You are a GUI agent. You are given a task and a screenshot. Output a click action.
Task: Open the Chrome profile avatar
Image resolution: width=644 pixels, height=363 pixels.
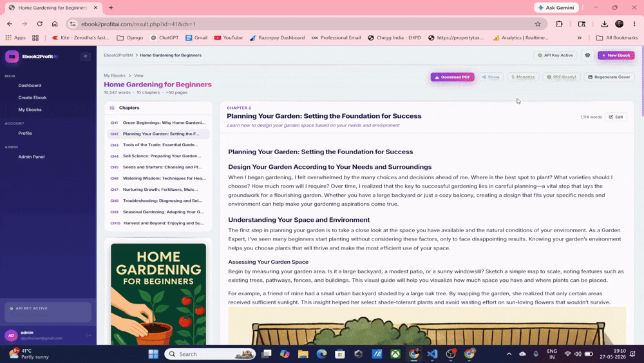pos(620,24)
